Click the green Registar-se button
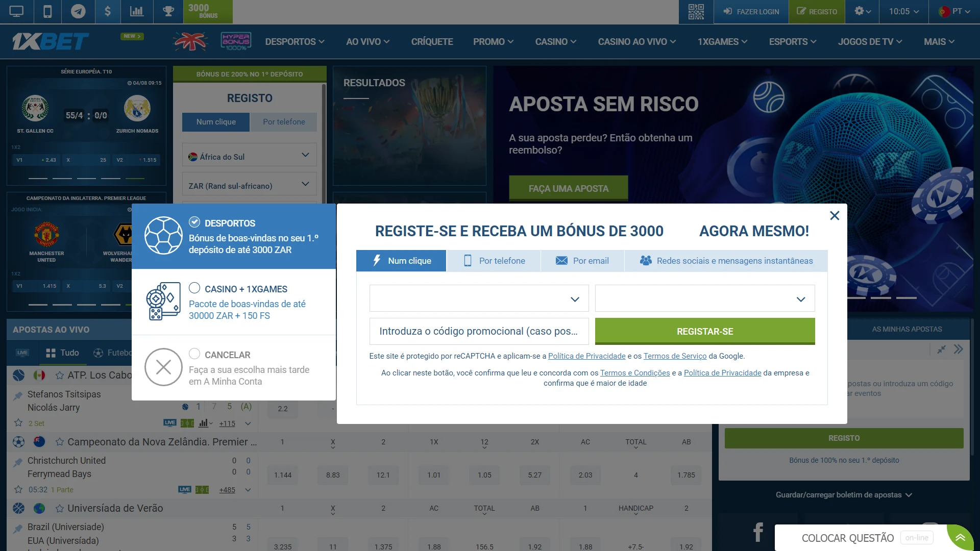The image size is (980, 551). pos(705,331)
